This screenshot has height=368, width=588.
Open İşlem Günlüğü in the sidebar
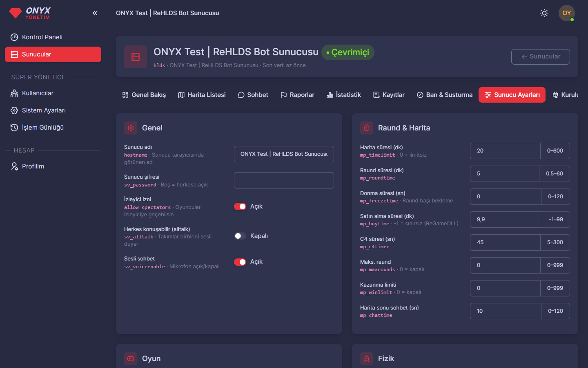point(53,128)
